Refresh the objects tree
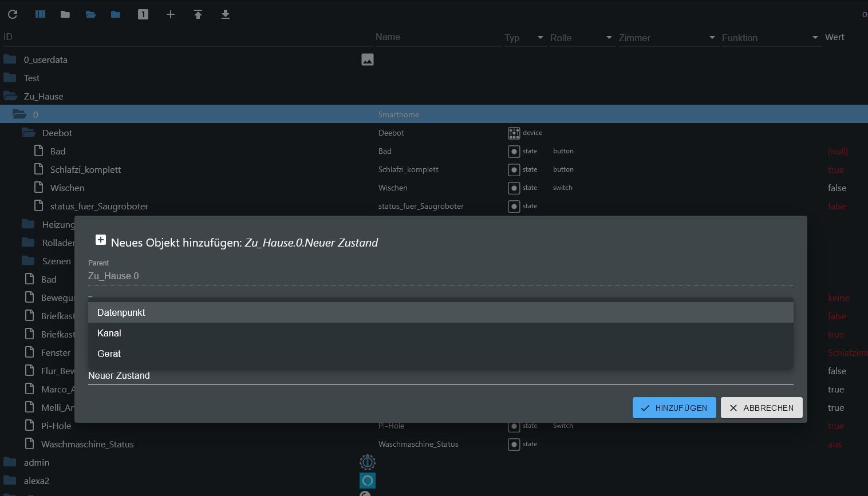The height and width of the screenshot is (496, 868). (13, 14)
